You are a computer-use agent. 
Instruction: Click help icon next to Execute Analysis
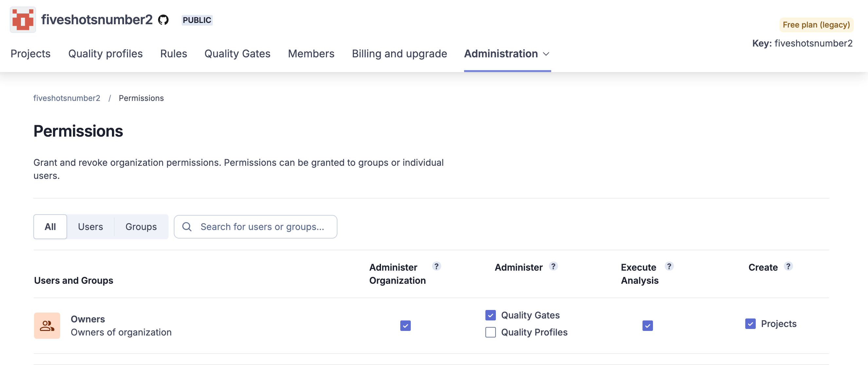pyautogui.click(x=669, y=266)
